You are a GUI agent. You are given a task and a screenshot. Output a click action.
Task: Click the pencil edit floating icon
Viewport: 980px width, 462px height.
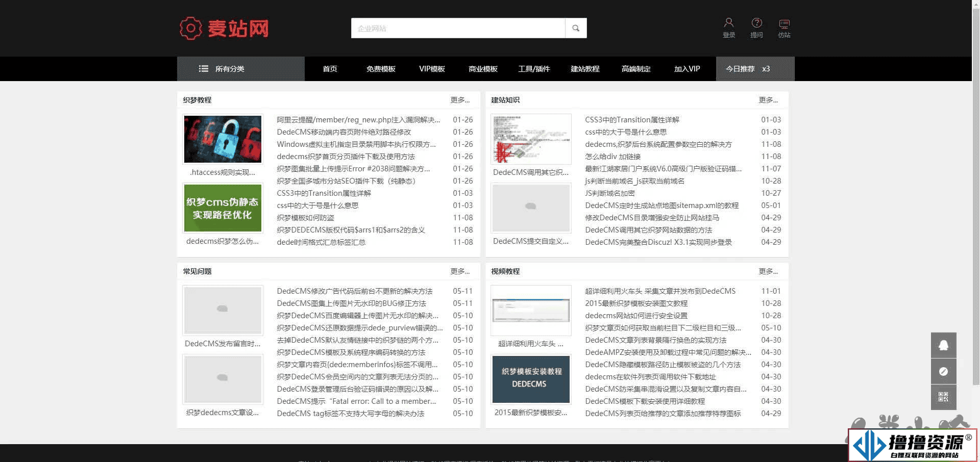coord(943,371)
